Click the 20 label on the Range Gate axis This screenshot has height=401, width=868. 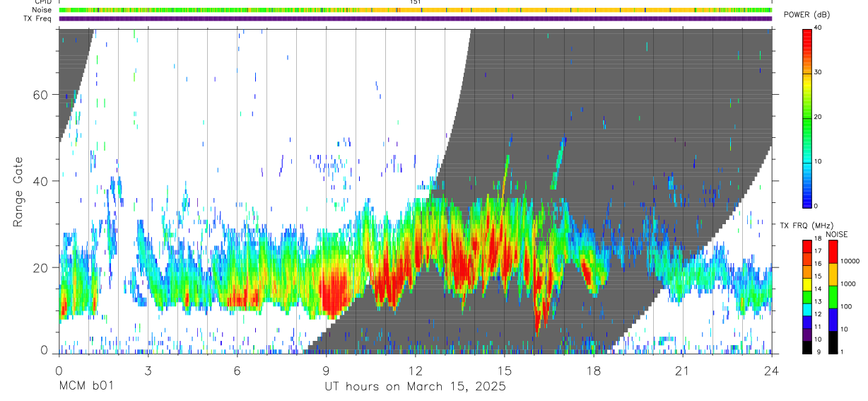(40, 267)
